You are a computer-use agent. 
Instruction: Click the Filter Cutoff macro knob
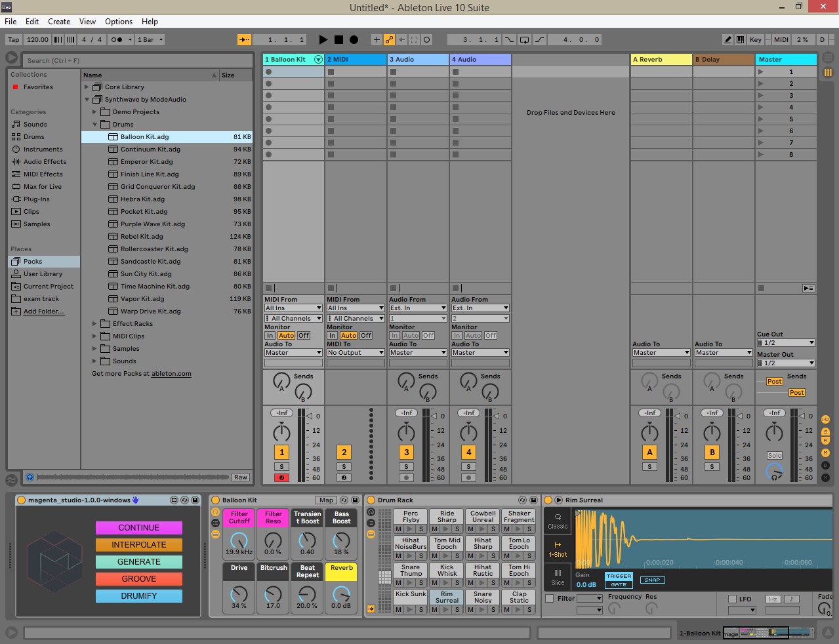click(239, 540)
